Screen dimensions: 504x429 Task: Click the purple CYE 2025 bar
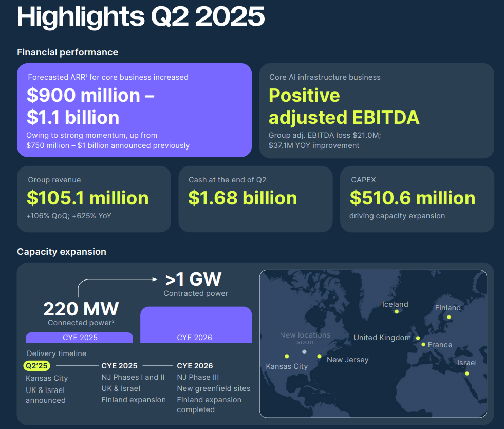pyautogui.click(x=80, y=338)
